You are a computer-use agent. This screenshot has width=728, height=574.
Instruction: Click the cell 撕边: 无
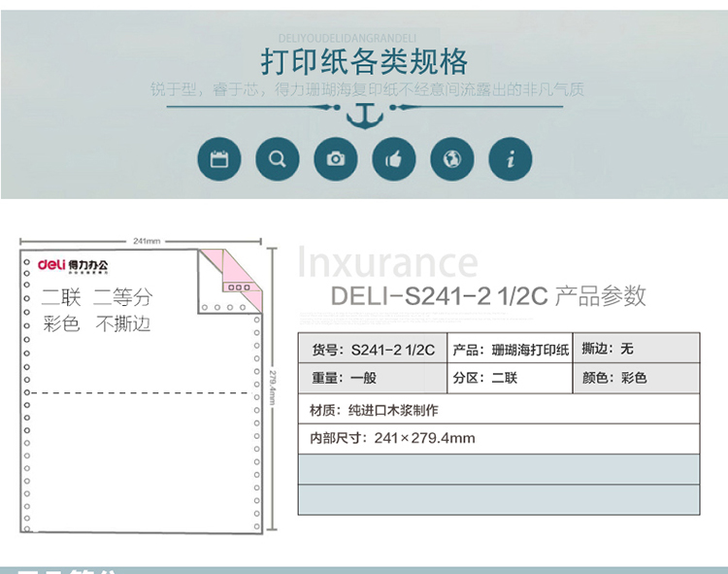pos(637,349)
